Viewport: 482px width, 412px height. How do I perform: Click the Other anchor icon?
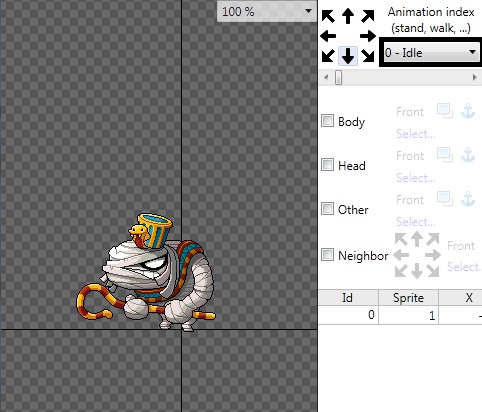468,199
